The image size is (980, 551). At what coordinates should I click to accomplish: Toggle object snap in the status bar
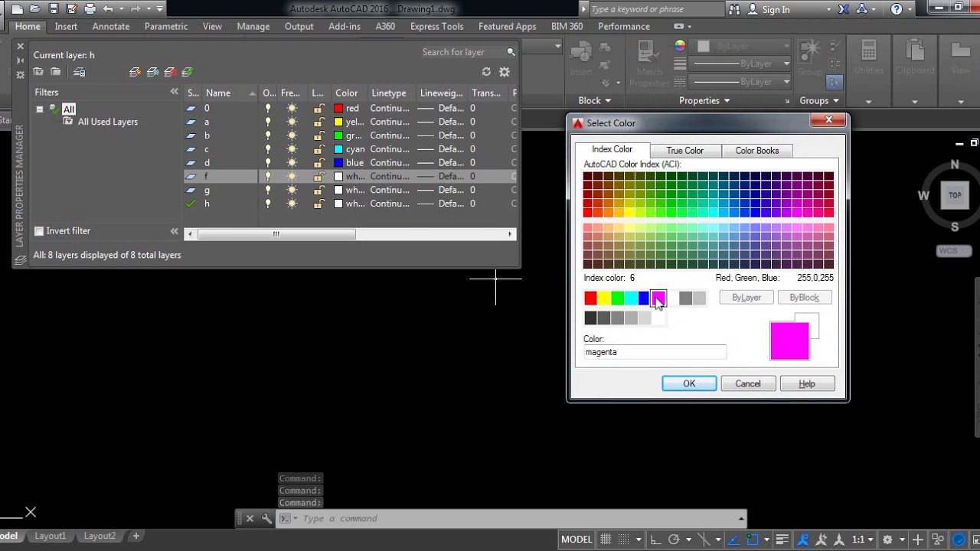(x=753, y=540)
